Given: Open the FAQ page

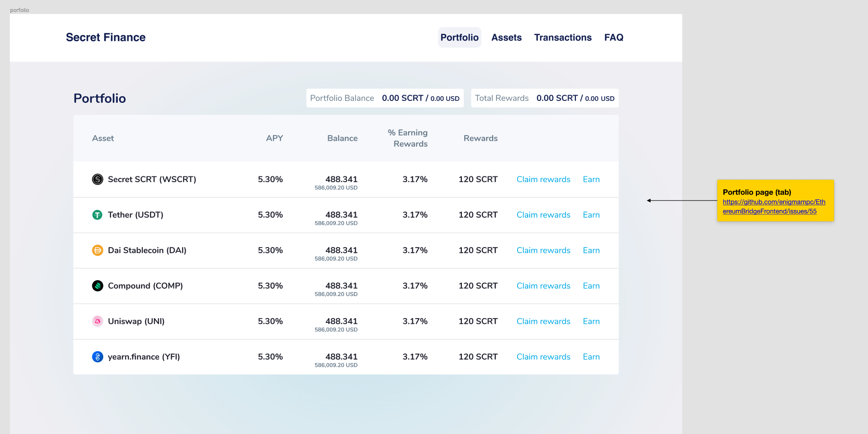Looking at the screenshot, I should pyautogui.click(x=614, y=37).
